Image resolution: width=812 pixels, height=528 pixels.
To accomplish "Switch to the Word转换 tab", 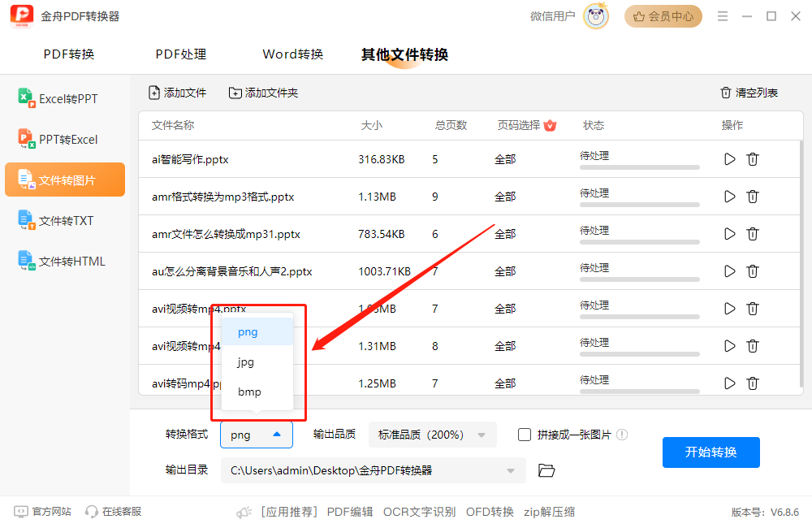I will coord(293,54).
